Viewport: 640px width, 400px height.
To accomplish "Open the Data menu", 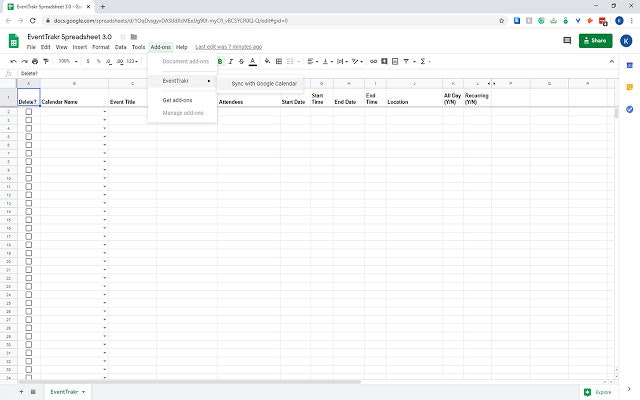I will coord(120,47).
